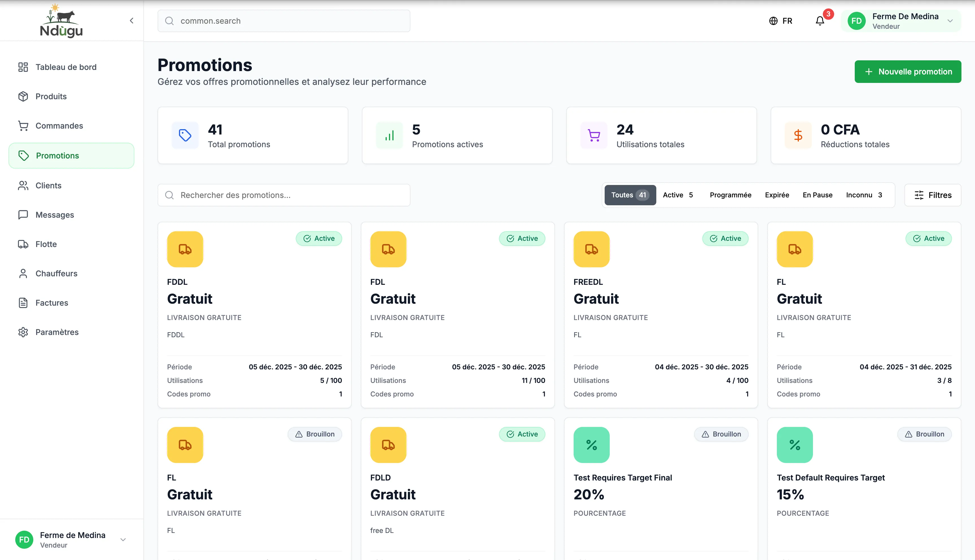
Task: Click the Ndùgu logo
Action: click(61, 21)
